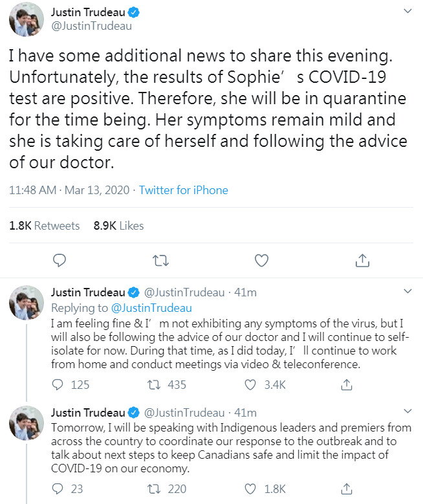Share the main tweet via share icon
This screenshot has height=504, width=423.
coord(362,260)
